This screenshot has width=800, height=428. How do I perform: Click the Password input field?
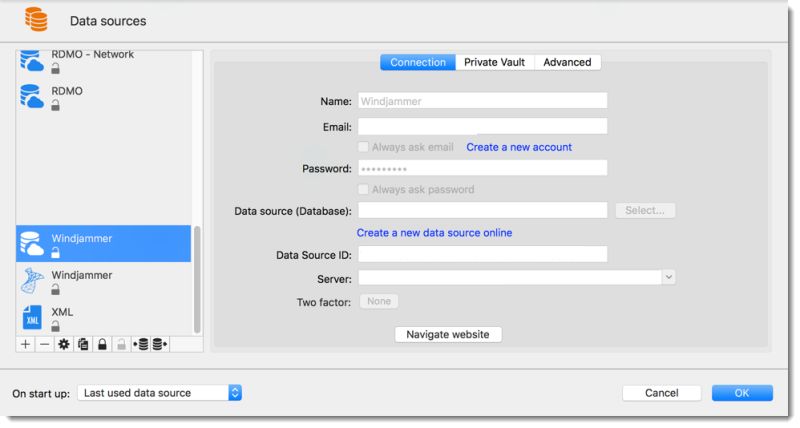point(483,168)
